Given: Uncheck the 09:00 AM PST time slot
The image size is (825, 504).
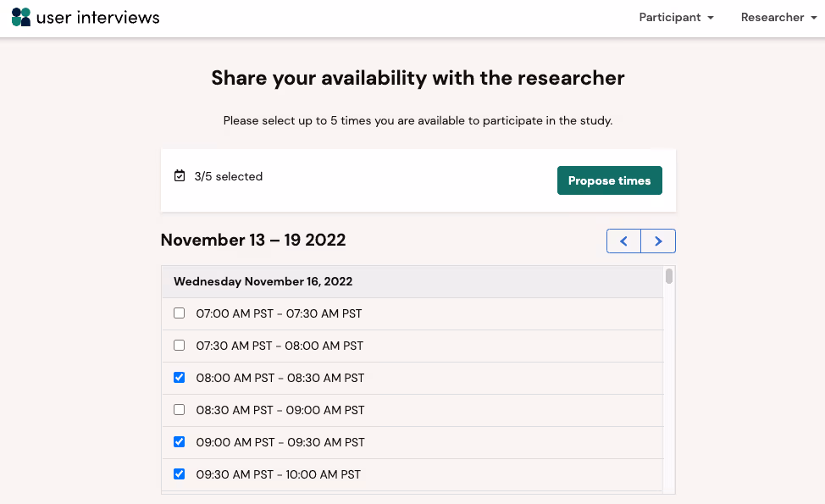Looking at the screenshot, I should coord(179,442).
